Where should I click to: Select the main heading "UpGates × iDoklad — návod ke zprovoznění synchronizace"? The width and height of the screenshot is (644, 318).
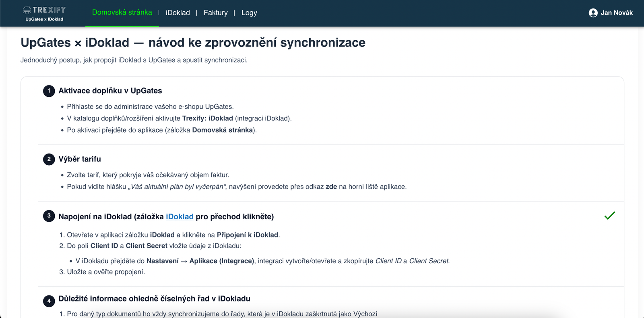click(193, 42)
